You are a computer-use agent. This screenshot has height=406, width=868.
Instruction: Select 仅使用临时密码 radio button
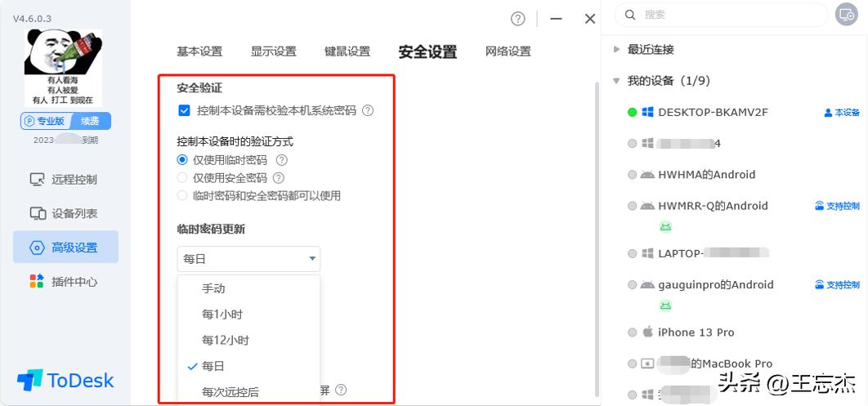(182, 160)
